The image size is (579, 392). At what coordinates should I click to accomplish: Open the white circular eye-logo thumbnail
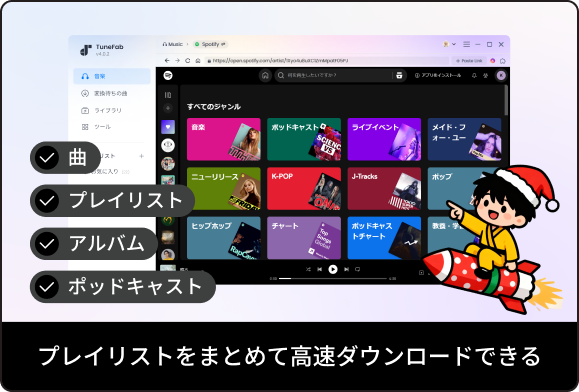168,145
